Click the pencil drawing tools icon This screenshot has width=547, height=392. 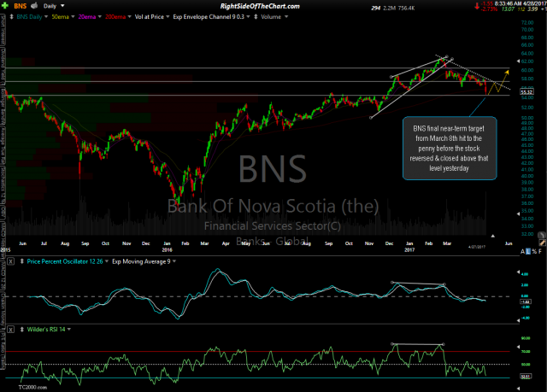point(542,243)
